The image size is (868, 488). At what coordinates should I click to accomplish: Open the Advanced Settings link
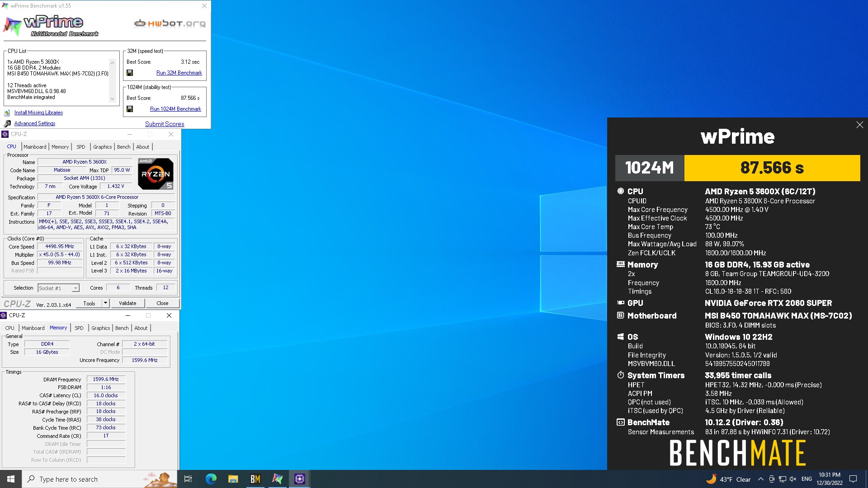click(35, 123)
